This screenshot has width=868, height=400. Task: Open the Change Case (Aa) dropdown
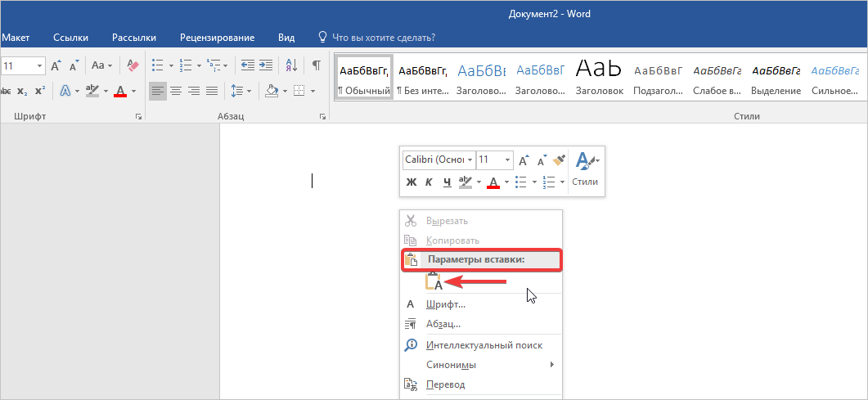(102, 65)
